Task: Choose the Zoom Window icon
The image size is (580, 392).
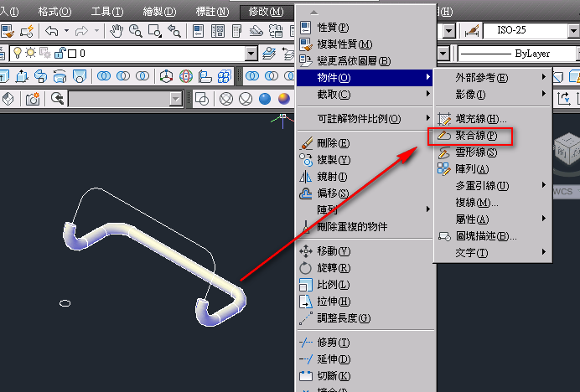Action: pyautogui.click(x=154, y=31)
